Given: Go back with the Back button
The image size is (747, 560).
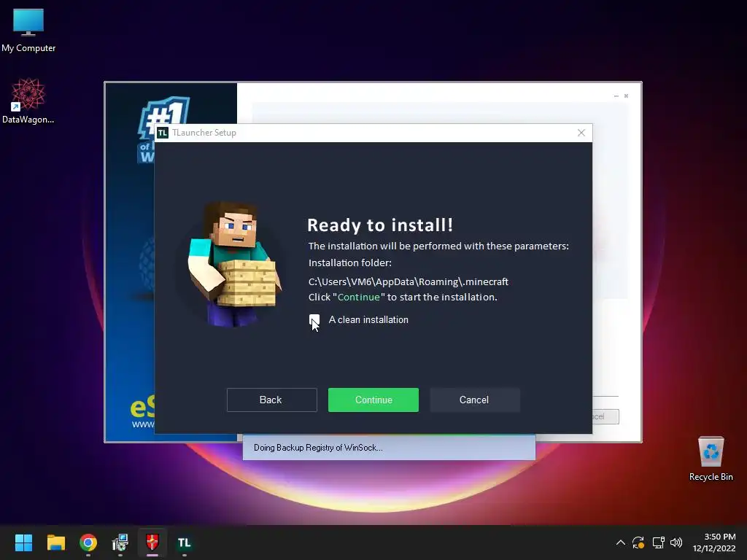Looking at the screenshot, I should tap(271, 400).
